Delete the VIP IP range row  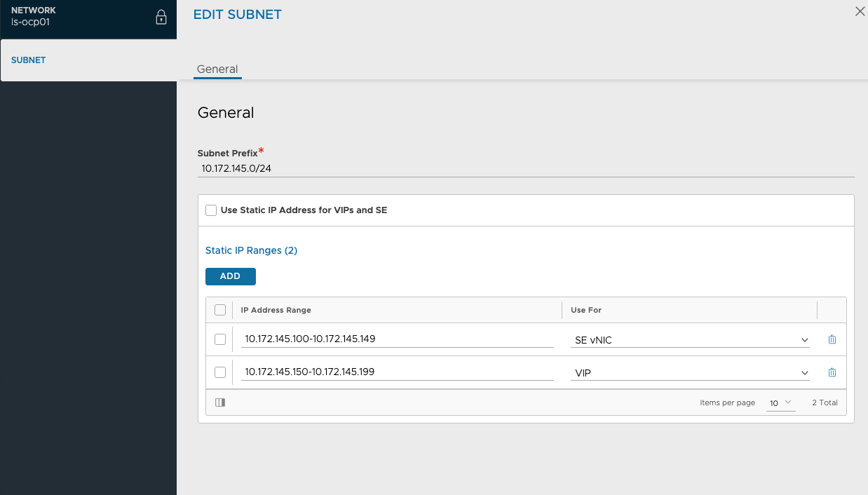(x=832, y=372)
